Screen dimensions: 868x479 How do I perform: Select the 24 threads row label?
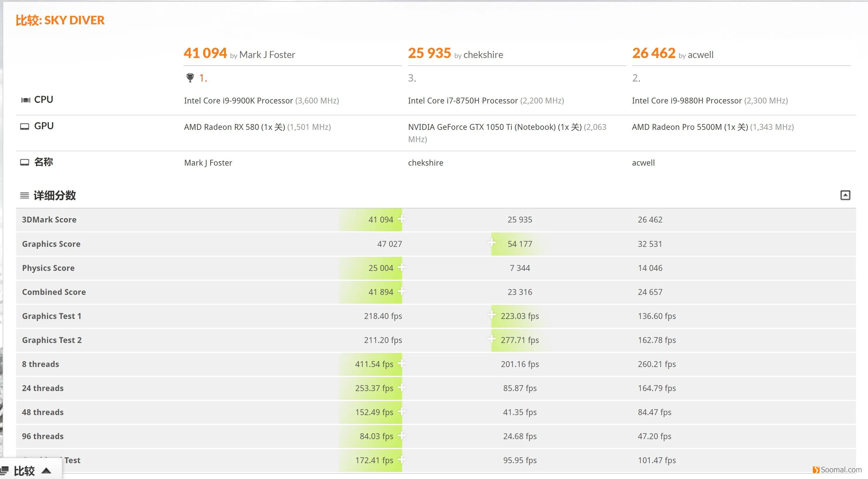(43, 388)
